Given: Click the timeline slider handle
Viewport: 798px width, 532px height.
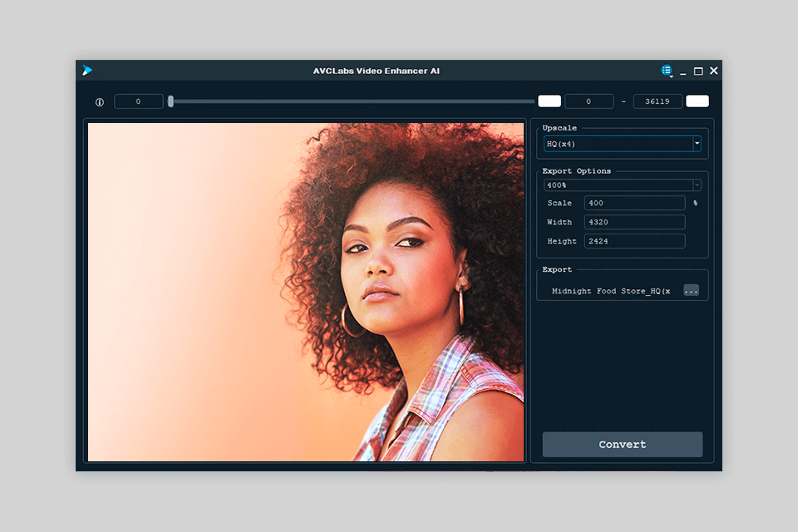Looking at the screenshot, I should [x=171, y=101].
